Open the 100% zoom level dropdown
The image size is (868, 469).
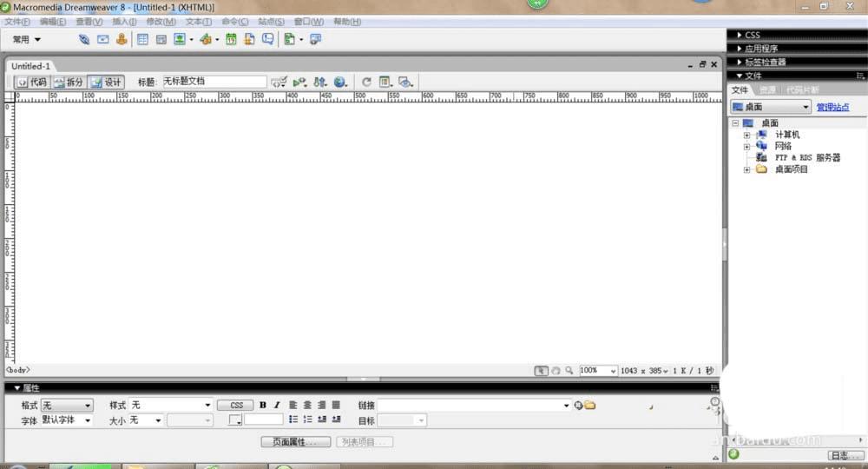[598, 371]
